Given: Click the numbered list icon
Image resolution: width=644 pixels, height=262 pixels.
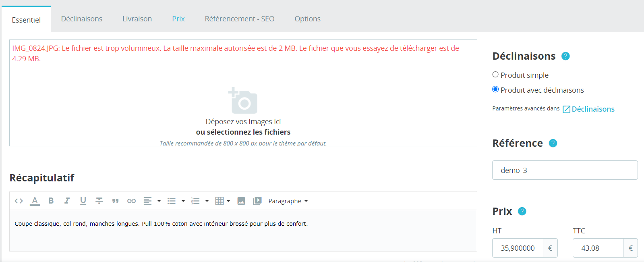Looking at the screenshot, I should click(x=195, y=201).
